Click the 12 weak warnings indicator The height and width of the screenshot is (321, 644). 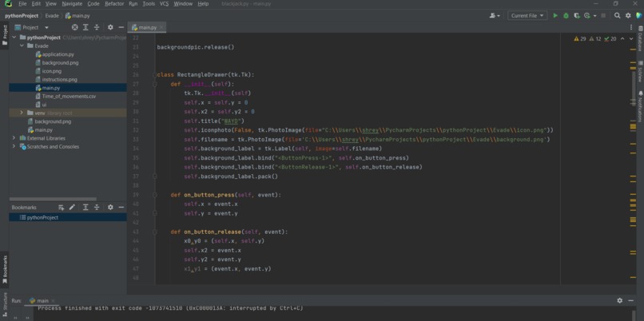pyautogui.click(x=594, y=38)
